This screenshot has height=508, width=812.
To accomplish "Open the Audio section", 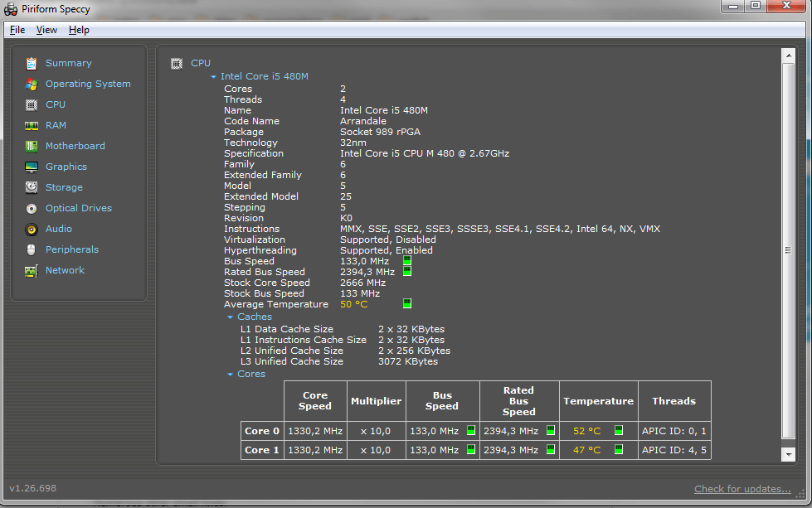I will tap(31, 229).
